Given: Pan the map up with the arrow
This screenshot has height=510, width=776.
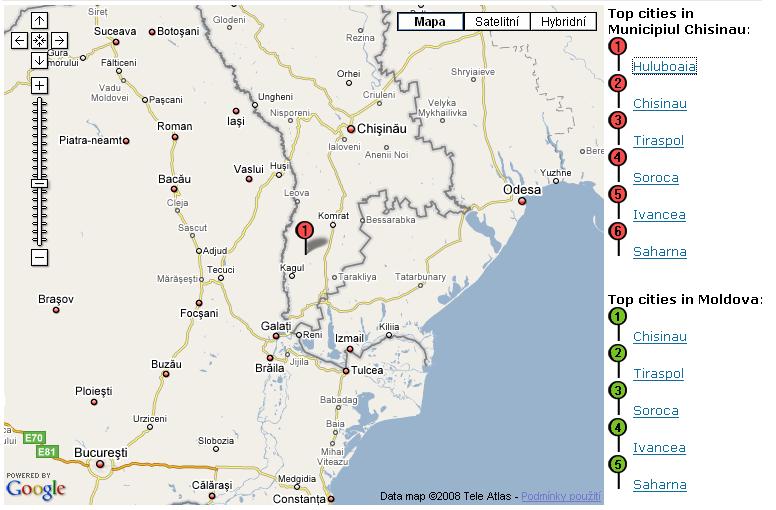Looking at the screenshot, I should (39, 21).
